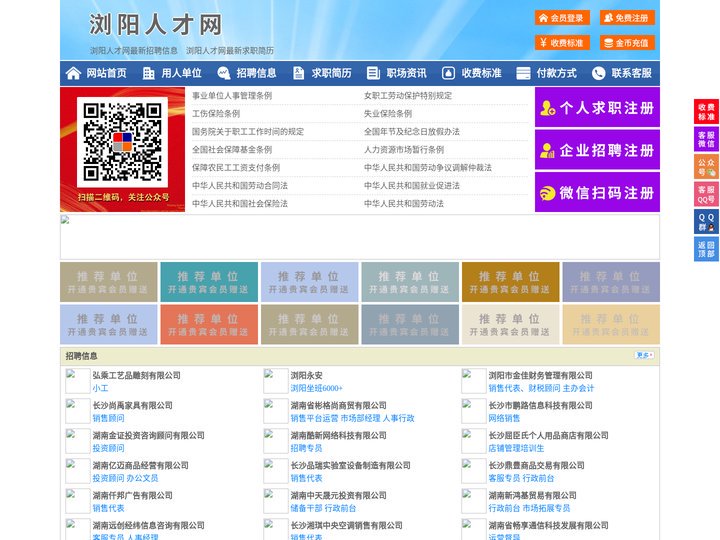Click the 客服QQ号 pink sidebar icon
This screenshot has width=720, height=540.
[x=706, y=194]
